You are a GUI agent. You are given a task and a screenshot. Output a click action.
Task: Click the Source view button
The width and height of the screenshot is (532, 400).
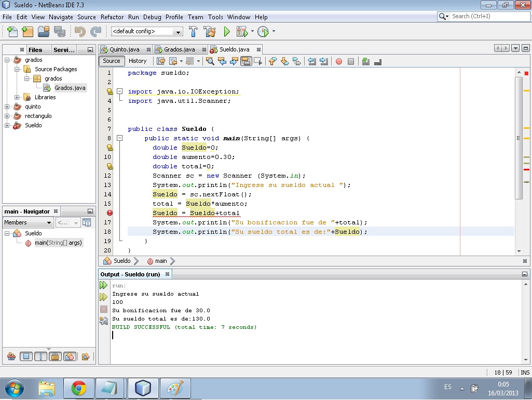point(112,61)
